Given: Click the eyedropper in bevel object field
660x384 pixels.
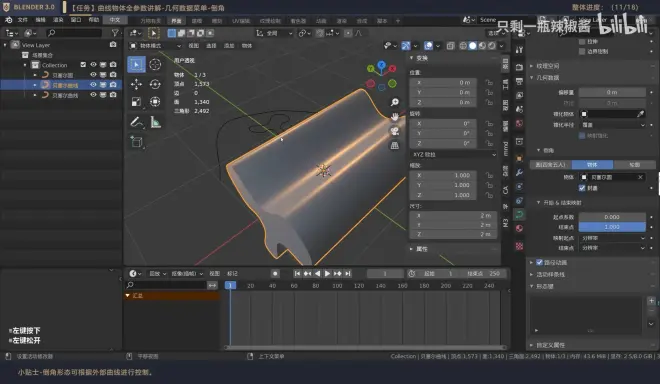Looking at the screenshot, I should click(640, 114).
